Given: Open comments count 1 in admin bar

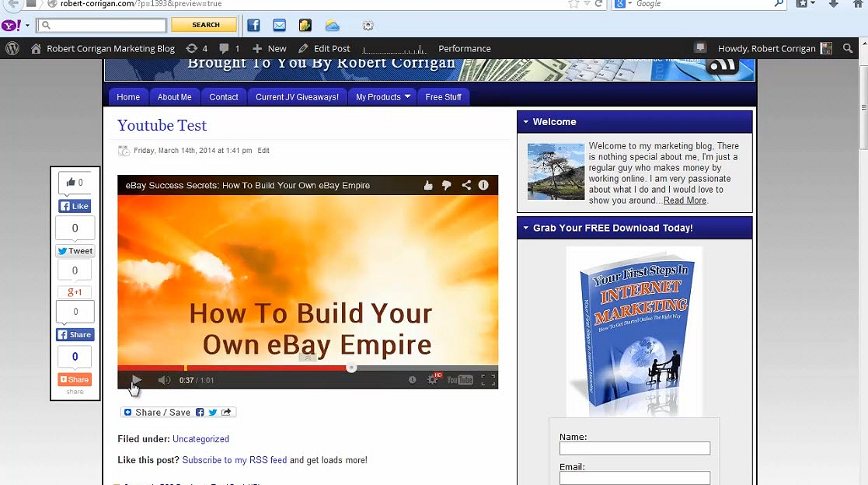Looking at the screenshot, I should click(229, 49).
